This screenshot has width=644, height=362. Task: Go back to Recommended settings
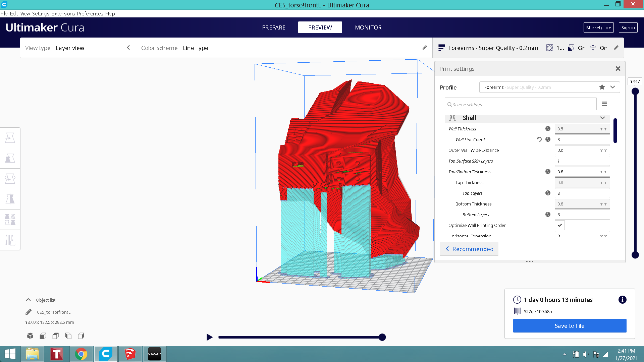click(x=469, y=249)
